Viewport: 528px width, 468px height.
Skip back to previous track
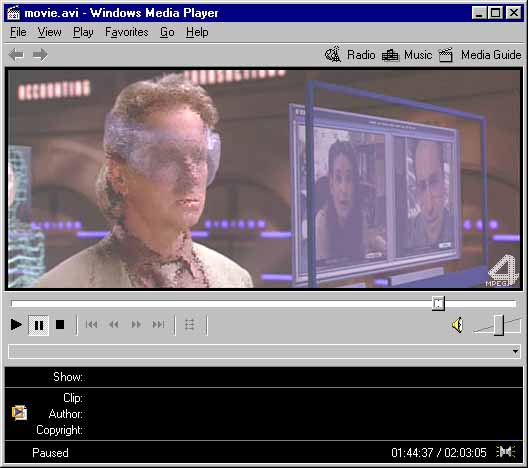coord(91,325)
